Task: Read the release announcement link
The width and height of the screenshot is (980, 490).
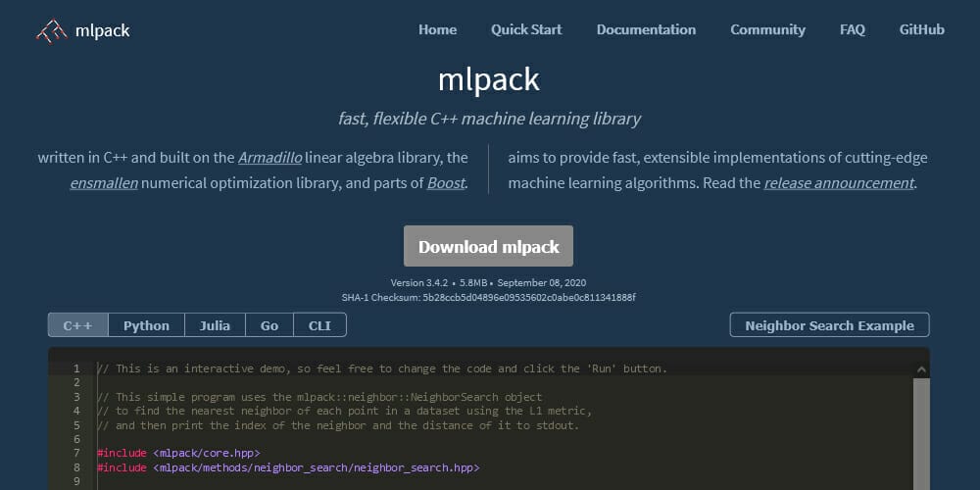Action: click(839, 183)
